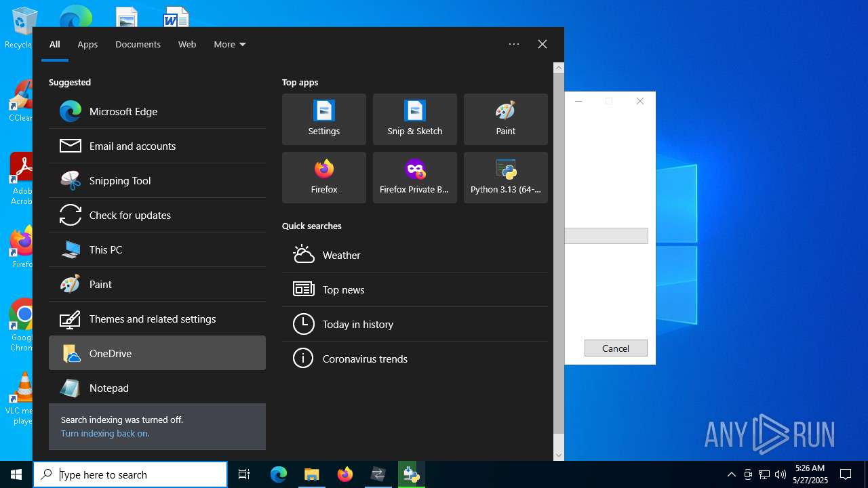Switch to the Web search tab

click(x=187, y=44)
